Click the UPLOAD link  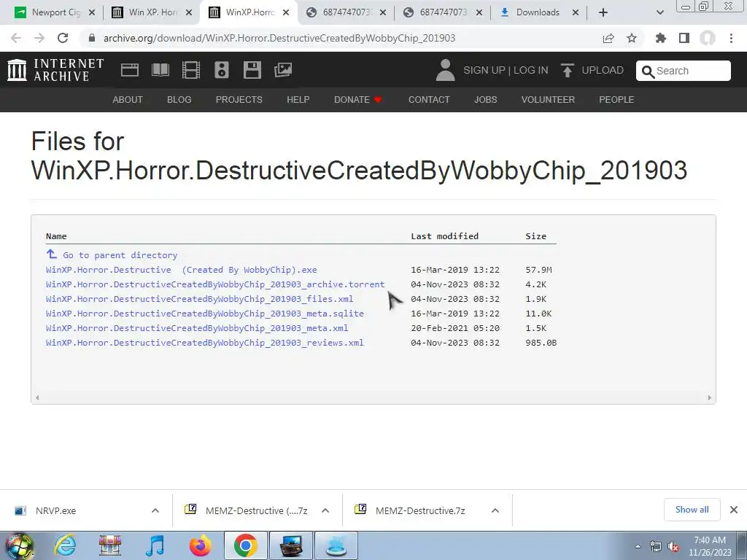(x=603, y=70)
